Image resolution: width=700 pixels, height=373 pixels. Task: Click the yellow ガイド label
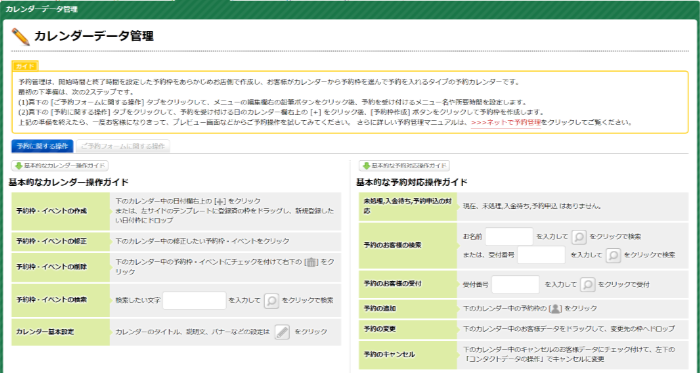pos(25,66)
